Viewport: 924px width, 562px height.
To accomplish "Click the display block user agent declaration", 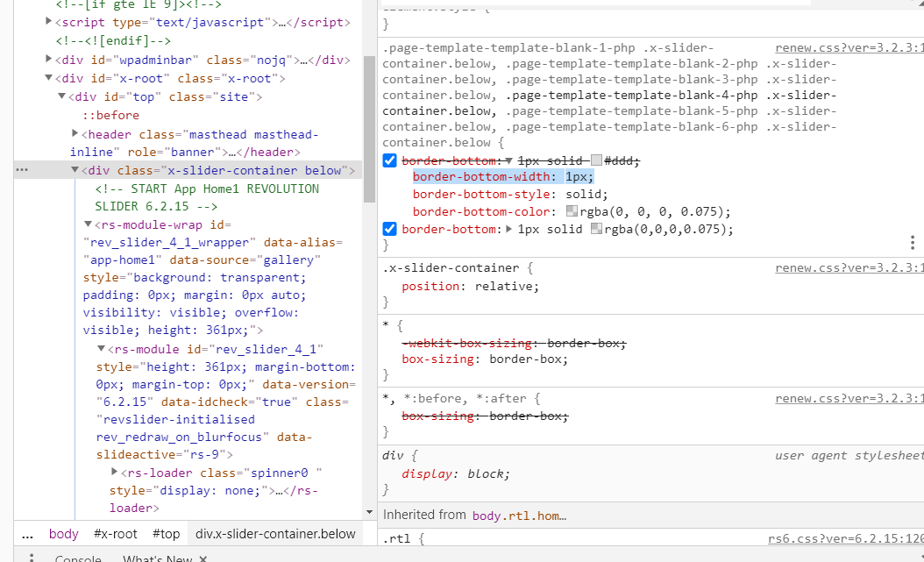I will [455, 473].
